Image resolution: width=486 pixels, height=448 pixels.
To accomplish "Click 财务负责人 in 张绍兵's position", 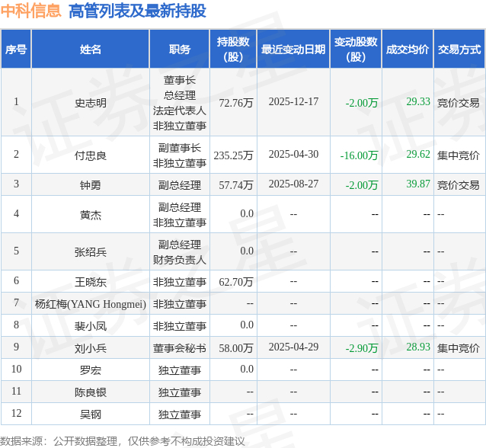I will (x=180, y=260).
